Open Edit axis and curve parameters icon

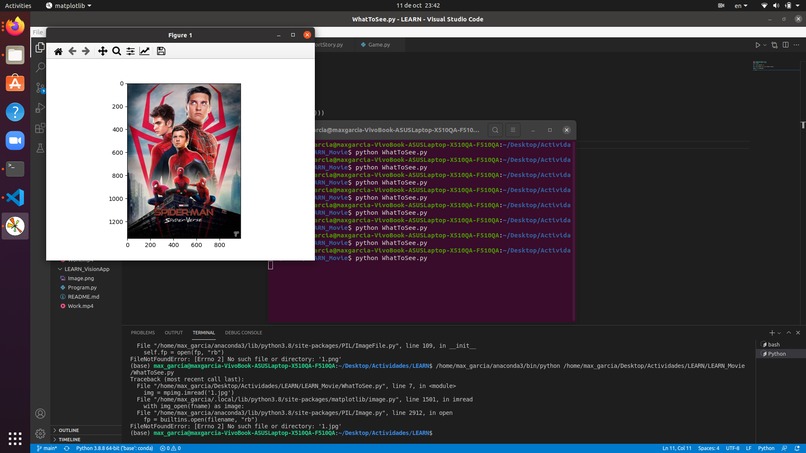pos(144,51)
